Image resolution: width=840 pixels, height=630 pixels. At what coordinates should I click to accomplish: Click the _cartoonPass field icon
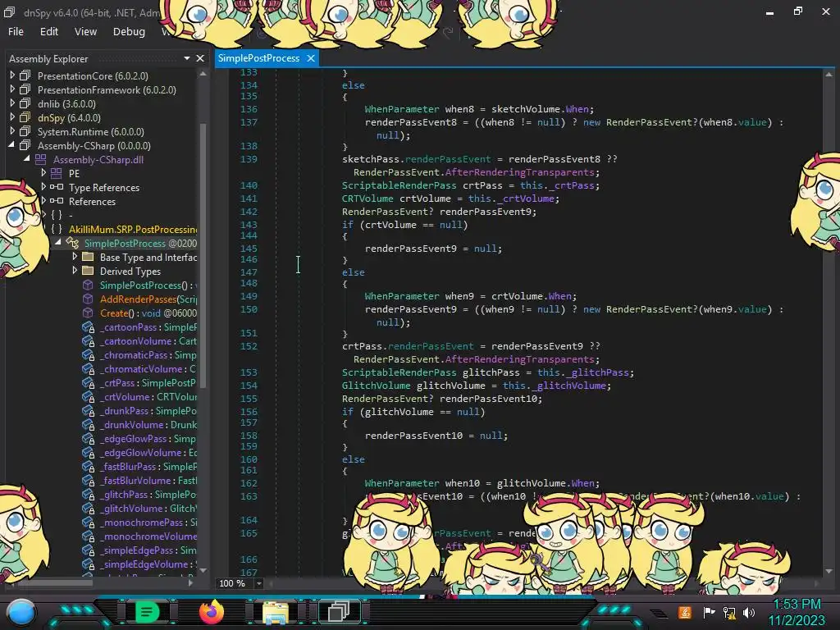pyautogui.click(x=89, y=326)
